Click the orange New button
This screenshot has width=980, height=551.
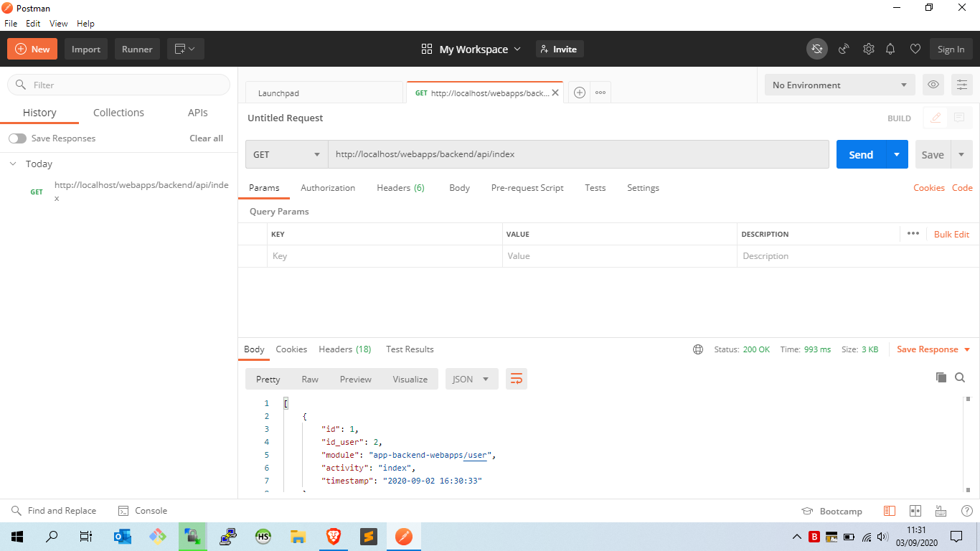click(x=32, y=49)
